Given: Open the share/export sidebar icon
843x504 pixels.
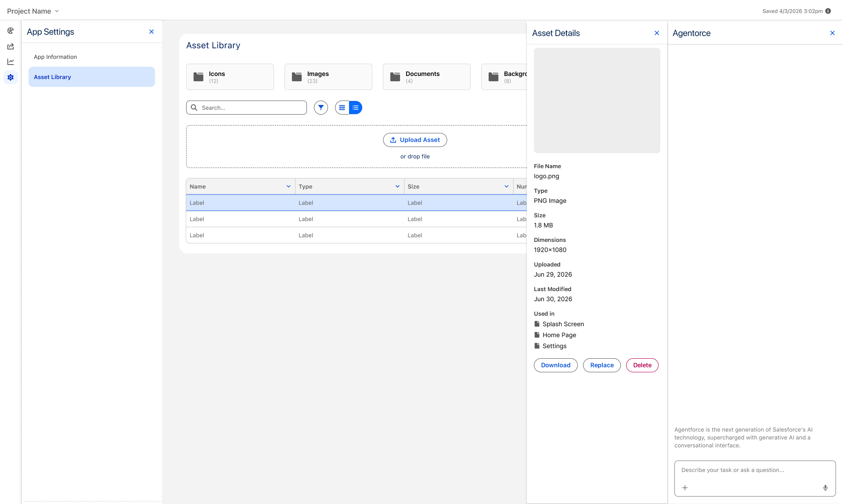Looking at the screenshot, I should point(11,47).
